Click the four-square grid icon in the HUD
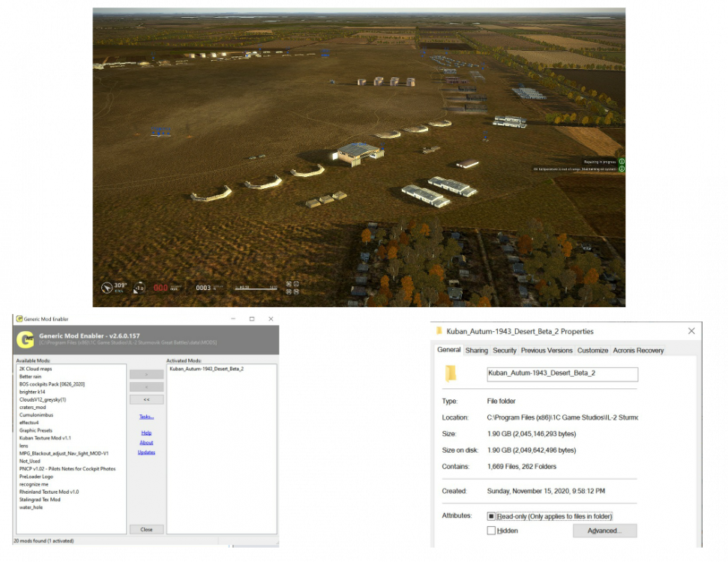728x562 pixels. [x=292, y=287]
